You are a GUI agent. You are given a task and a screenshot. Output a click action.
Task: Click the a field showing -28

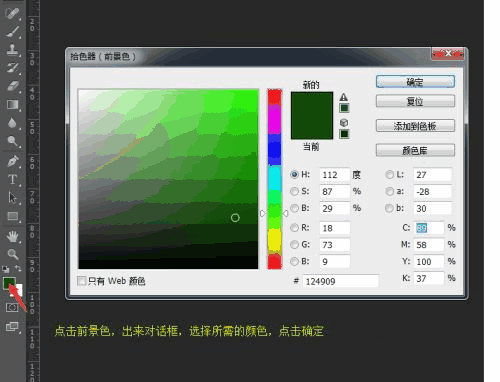pos(433,192)
